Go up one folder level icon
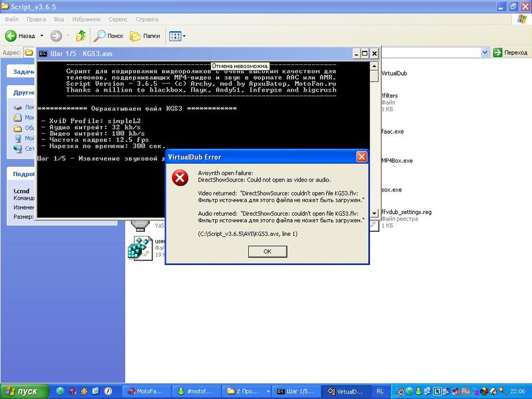The width and height of the screenshot is (532, 399). click(81, 35)
